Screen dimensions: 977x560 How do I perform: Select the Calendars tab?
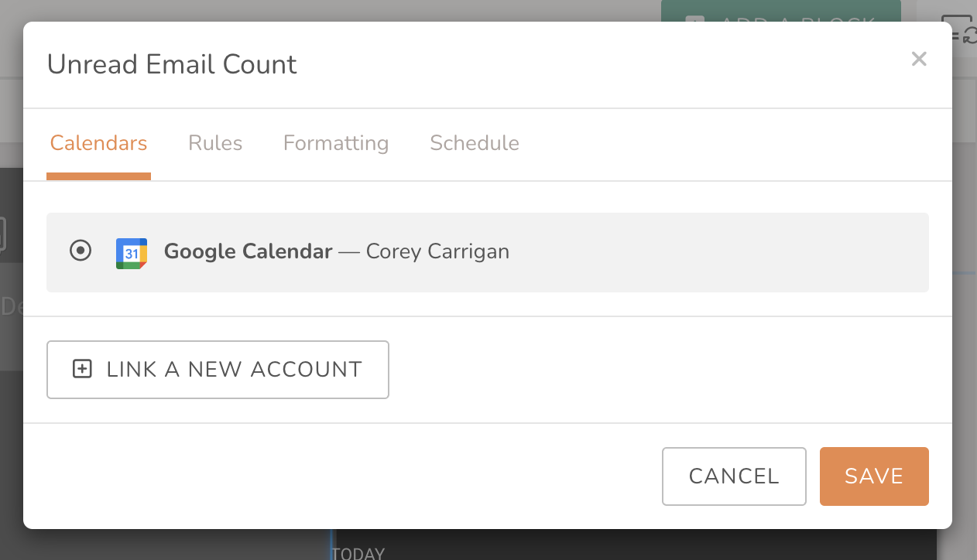pos(98,143)
